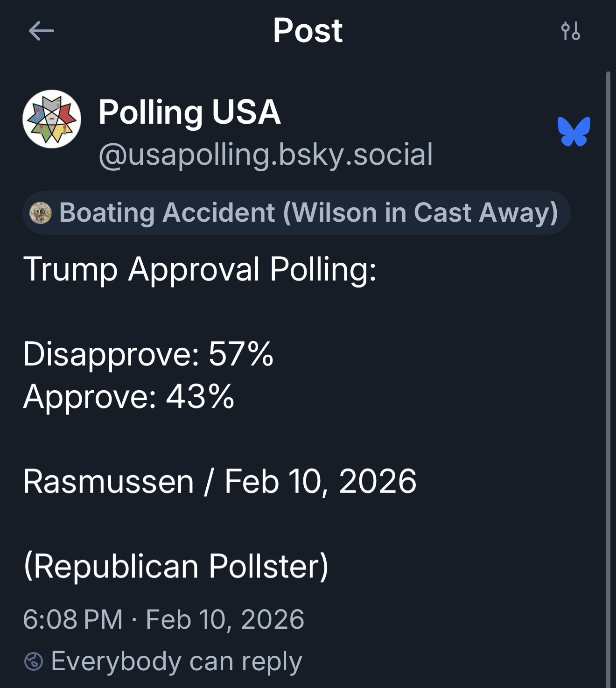Click the 'Disapprove: 57%' text

[x=148, y=354]
